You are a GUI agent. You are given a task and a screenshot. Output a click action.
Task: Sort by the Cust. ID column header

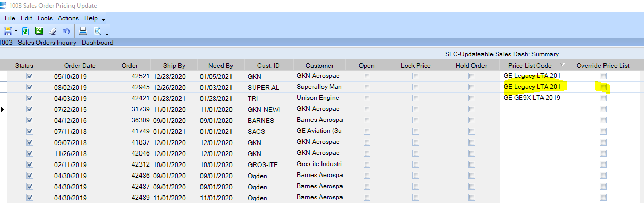click(x=268, y=66)
